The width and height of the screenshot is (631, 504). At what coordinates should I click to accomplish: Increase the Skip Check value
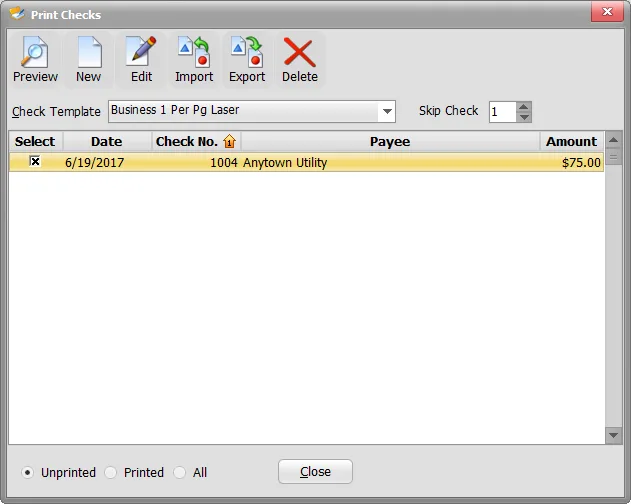pyautogui.click(x=524, y=107)
